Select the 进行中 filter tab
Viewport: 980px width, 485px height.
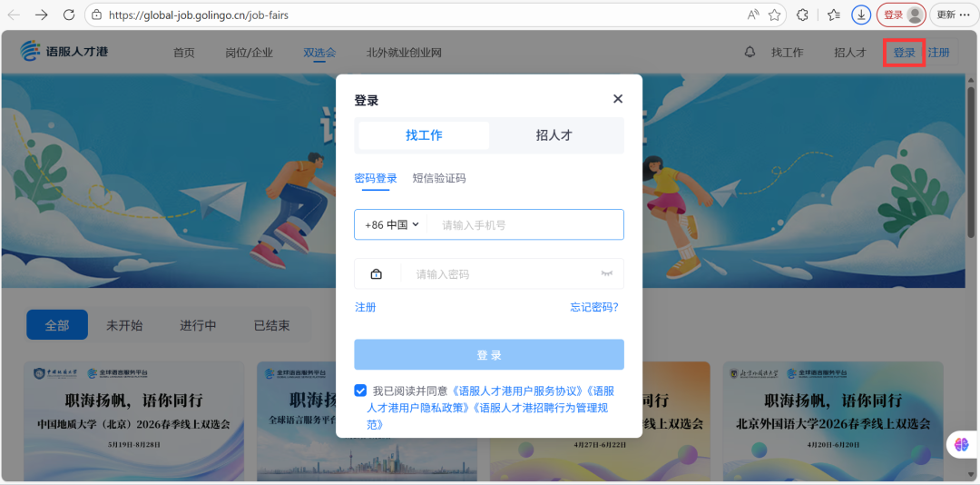tap(198, 325)
